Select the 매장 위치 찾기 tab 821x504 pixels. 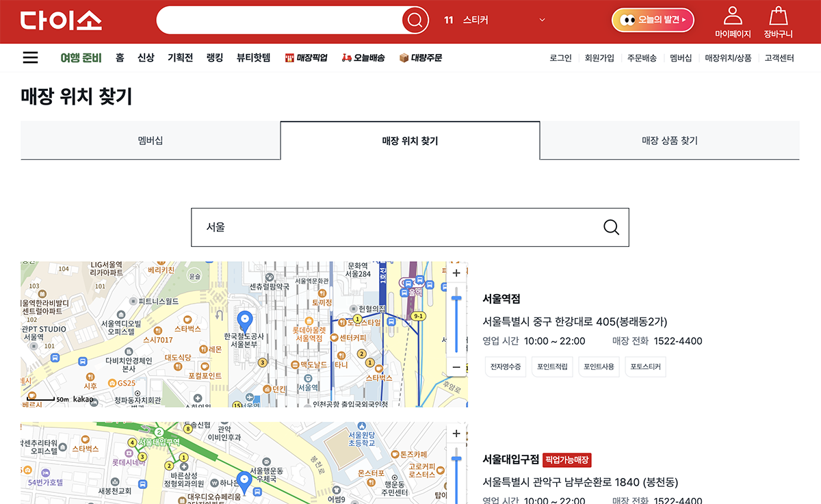click(410, 141)
